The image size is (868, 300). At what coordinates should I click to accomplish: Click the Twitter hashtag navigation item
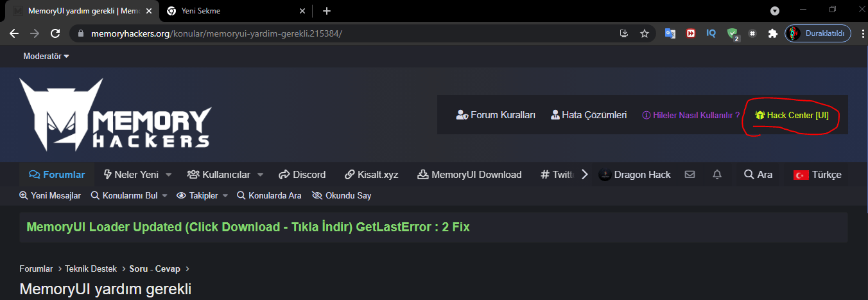(x=557, y=174)
